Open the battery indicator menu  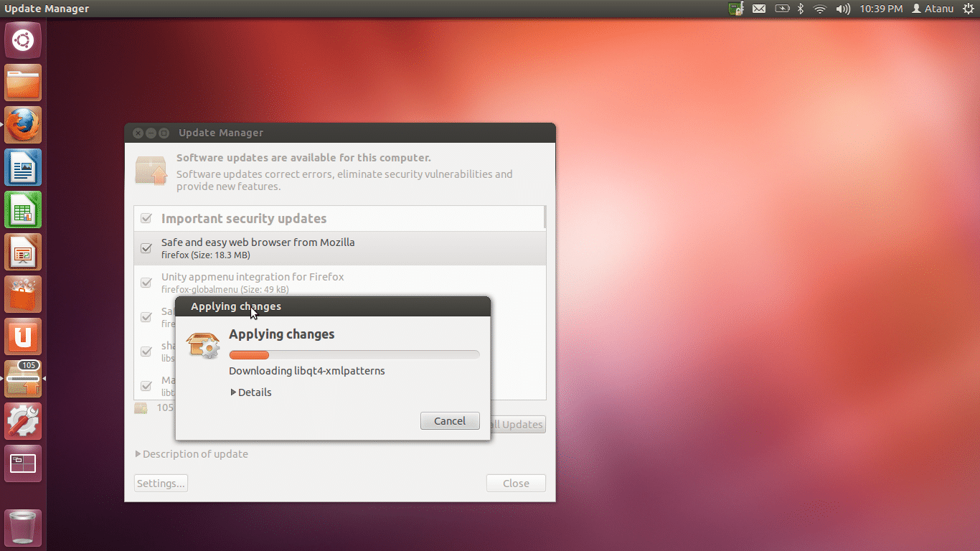point(782,9)
